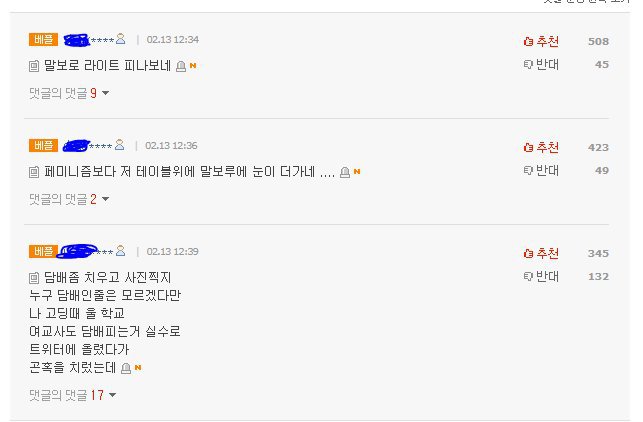643x422 pixels.
Task: Downvote the comment with 49 dislikes
Action: point(541,171)
